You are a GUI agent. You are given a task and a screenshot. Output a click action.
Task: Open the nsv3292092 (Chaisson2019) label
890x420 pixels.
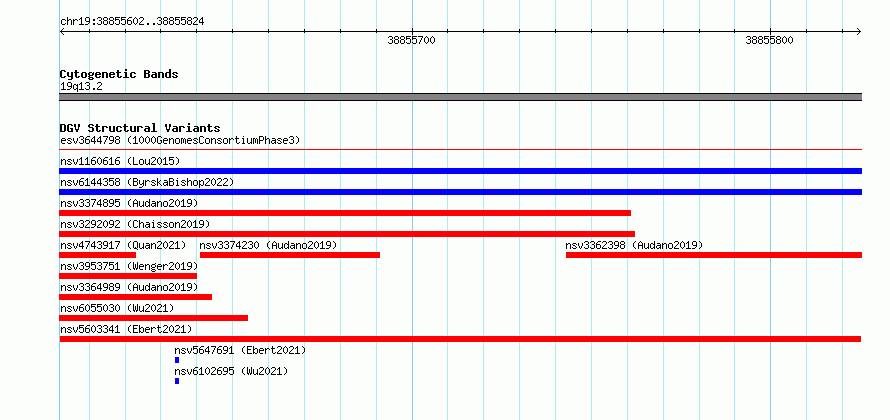point(135,224)
